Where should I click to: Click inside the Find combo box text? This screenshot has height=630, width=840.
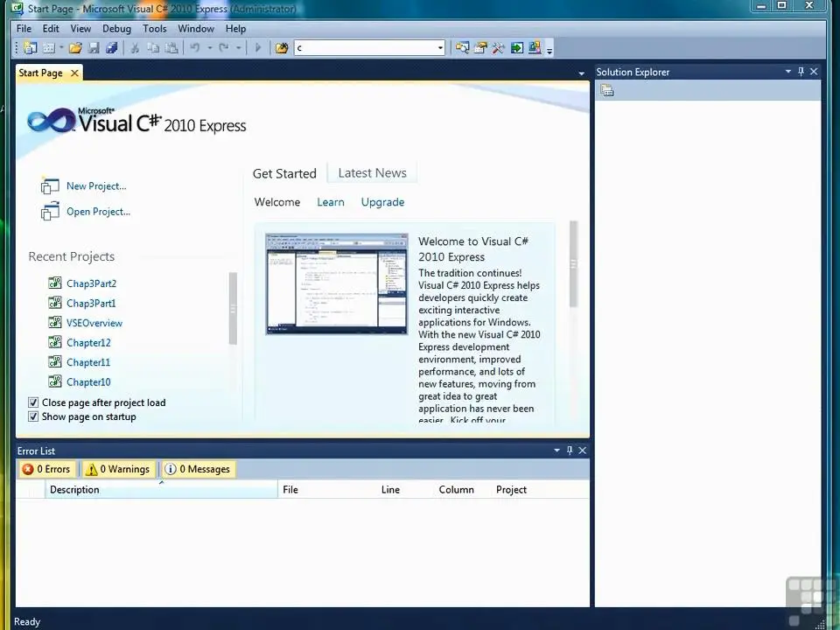click(366, 48)
